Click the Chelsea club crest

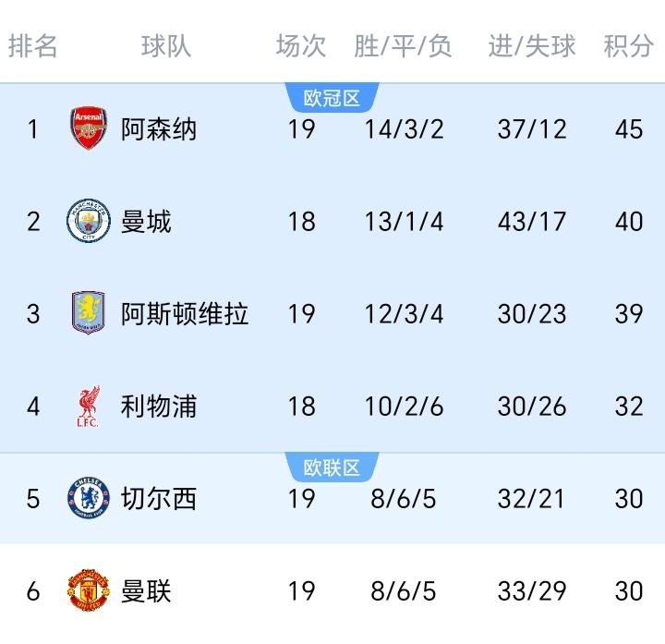89,498
